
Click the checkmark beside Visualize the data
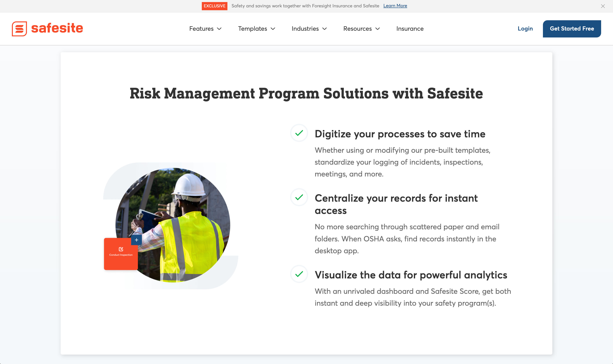coord(299,274)
